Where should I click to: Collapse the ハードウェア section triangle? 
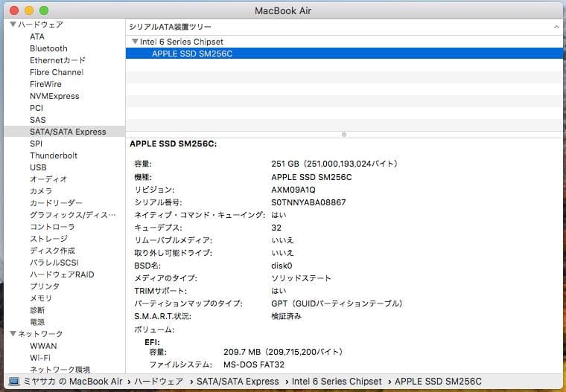pyautogui.click(x=13, y=25)
